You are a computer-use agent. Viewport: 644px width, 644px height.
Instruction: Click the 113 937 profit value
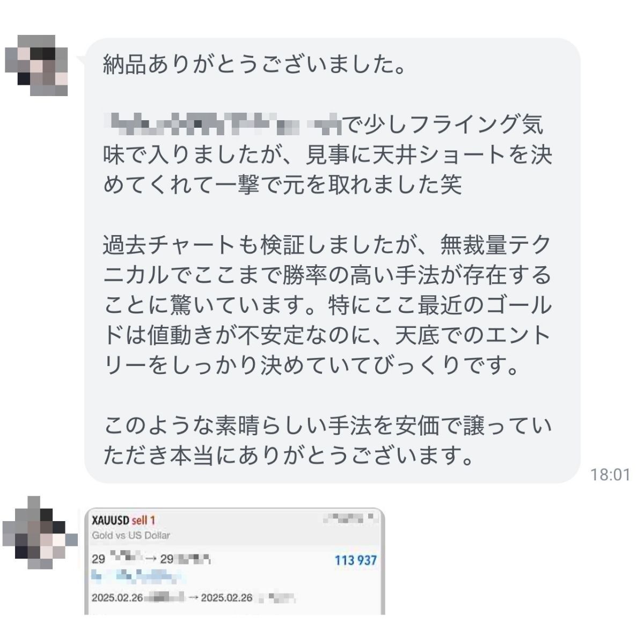tap(356, 560)
